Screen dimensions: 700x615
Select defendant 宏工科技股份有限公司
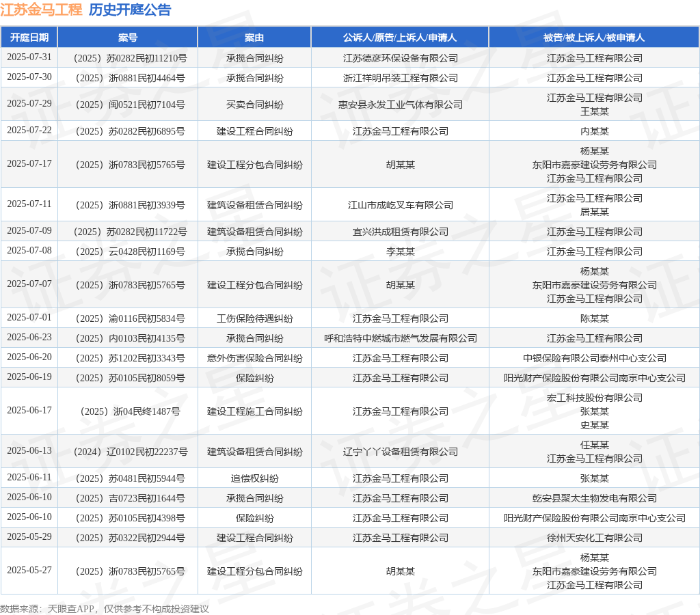[595, 398]
